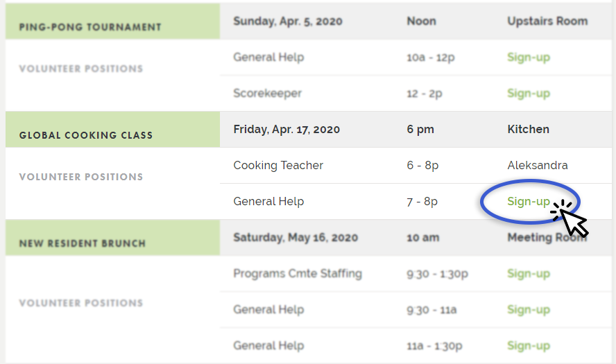This screenshot has height=364, width=616.
Task: Select the New Resident Brunch event header
Action: click(x=83, y=243)
